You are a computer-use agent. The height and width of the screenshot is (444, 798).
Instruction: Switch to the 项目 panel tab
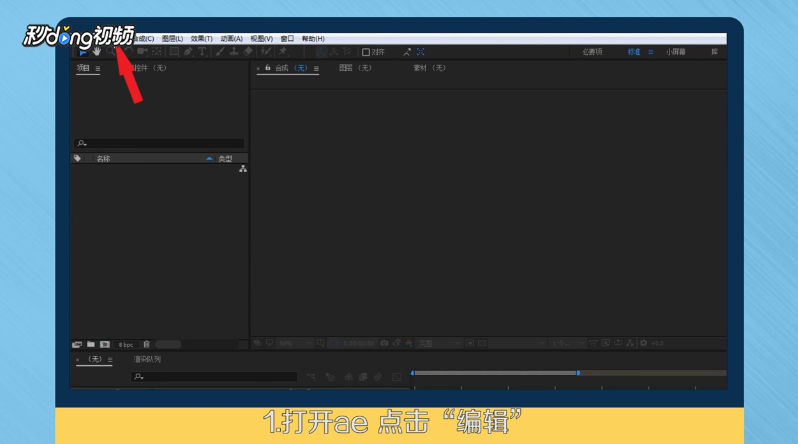pos(82,68)
